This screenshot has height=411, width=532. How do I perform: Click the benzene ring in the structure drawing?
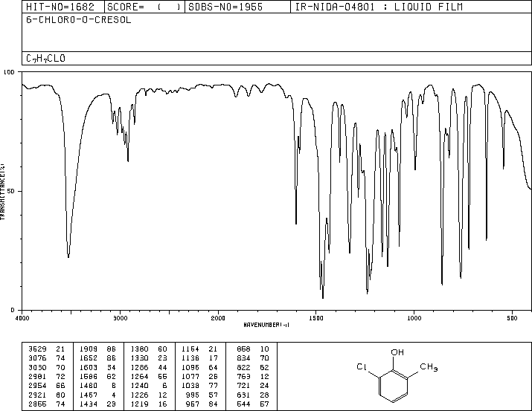pos(393,386)
